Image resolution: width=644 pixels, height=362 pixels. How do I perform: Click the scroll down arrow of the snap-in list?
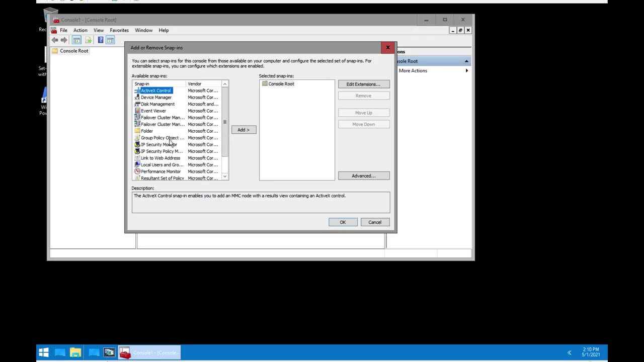225,176
